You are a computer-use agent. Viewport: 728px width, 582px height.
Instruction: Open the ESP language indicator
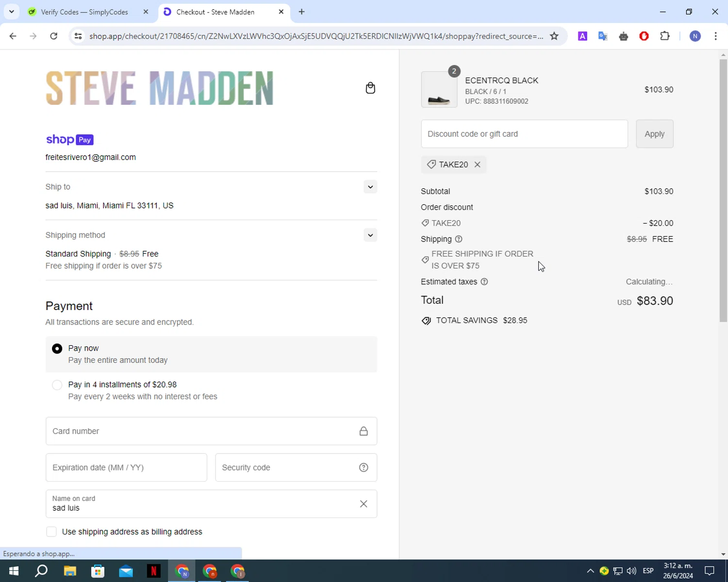click(648, 571)
